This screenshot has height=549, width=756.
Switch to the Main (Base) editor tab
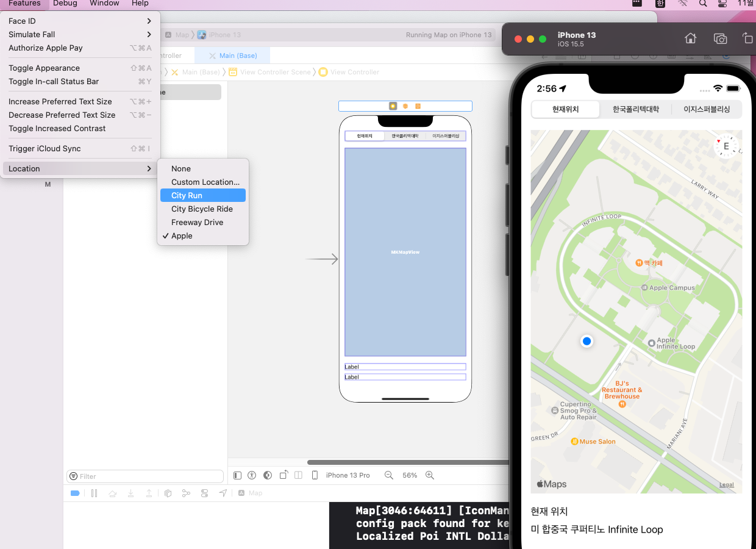click(x=232, y=56)
